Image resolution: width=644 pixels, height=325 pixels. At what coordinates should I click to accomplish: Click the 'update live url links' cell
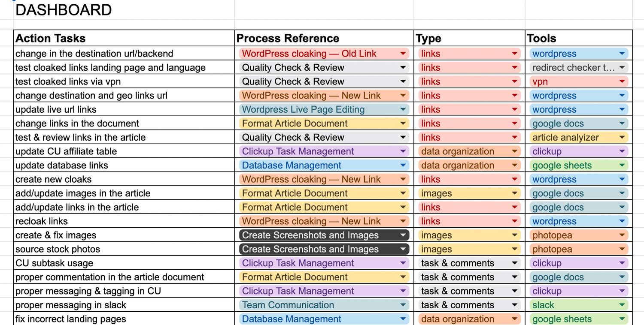tap(124, 109)
